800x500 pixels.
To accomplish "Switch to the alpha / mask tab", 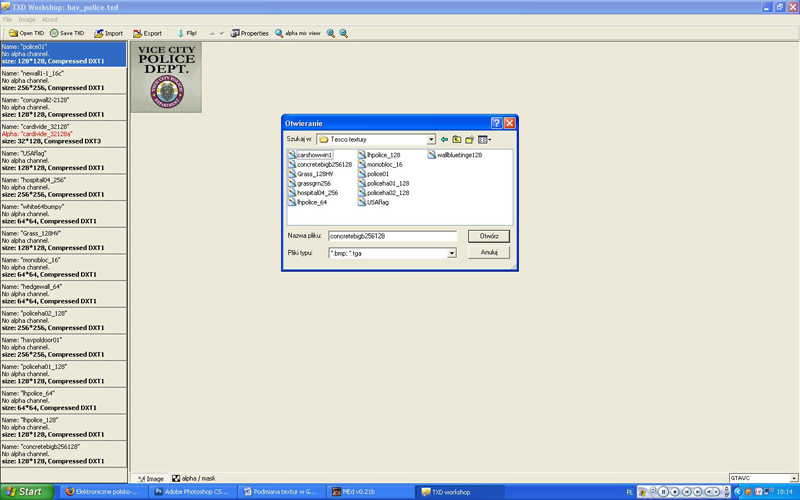I will click(x=193, y=478).
